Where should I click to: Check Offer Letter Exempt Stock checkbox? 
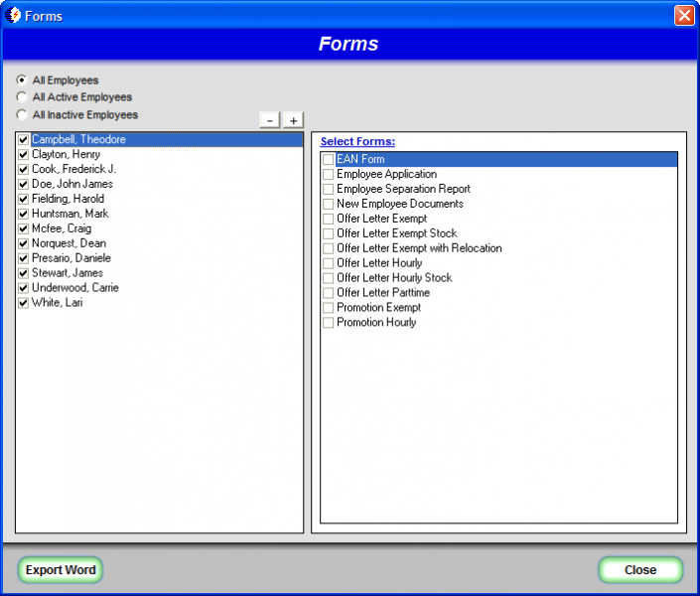pyautogui.click(x=328, y=233)
